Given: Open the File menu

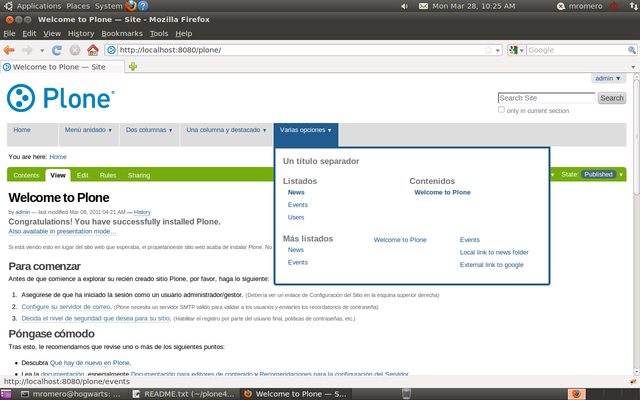Looking at the screenshot, I should coord(9,33).
